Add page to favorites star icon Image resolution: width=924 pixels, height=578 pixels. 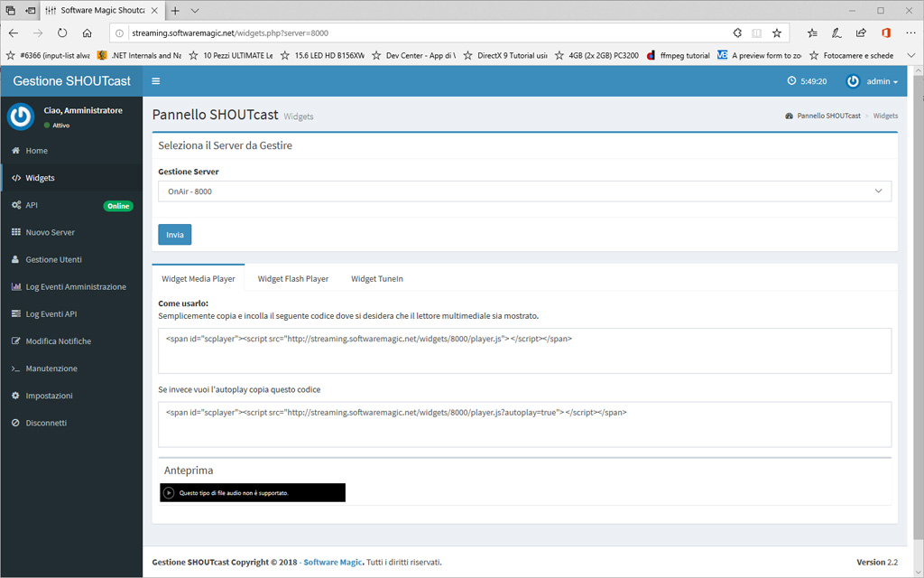tap(777, 33)
